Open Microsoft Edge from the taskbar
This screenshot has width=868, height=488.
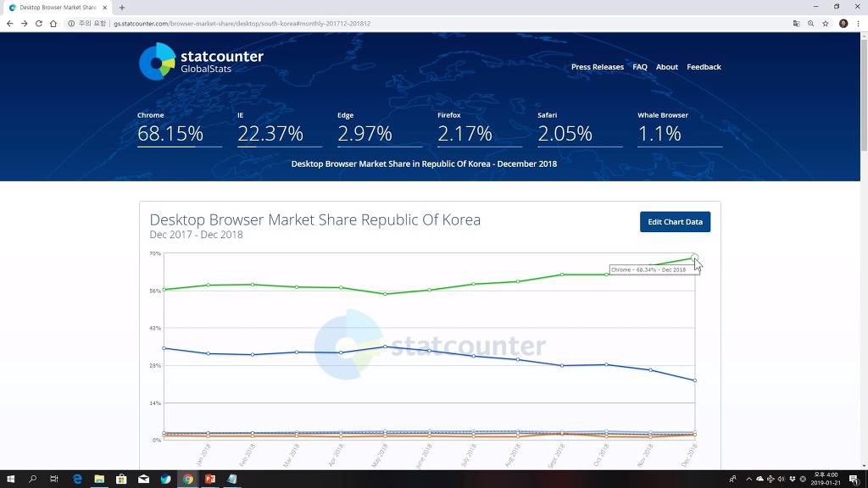coord(77,479)
